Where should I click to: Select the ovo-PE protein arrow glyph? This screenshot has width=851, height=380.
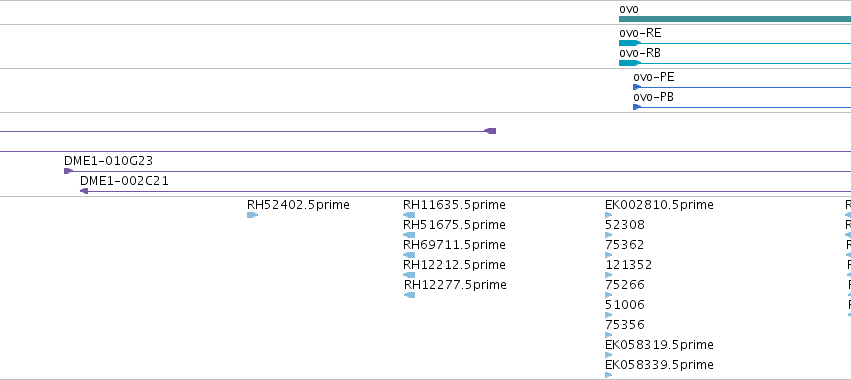click(x=637, y=87)
